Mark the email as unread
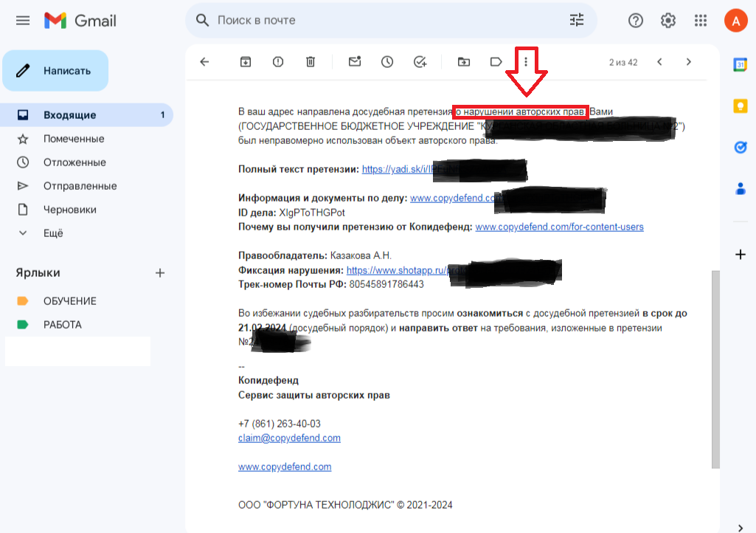 [355, 61]
